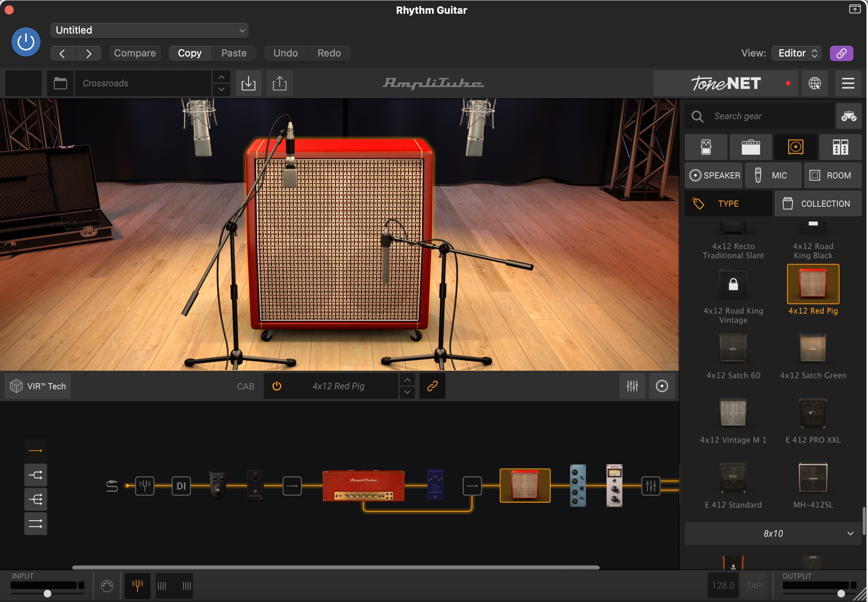The width and height of the screenshot is (868, 602).
Task: Choose the 4x12 Satch 60 cabinet
Action: (733, 348)
